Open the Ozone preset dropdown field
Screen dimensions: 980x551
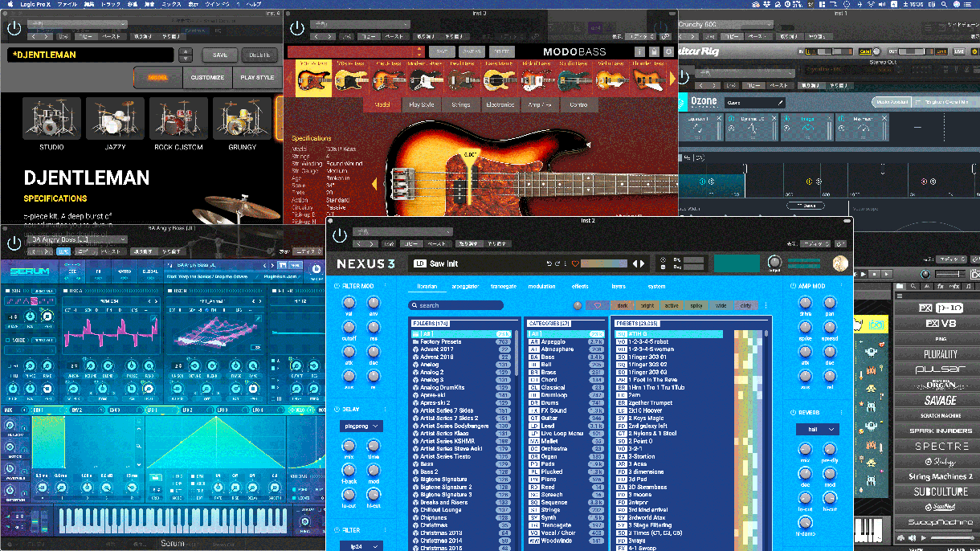[754, 103]
